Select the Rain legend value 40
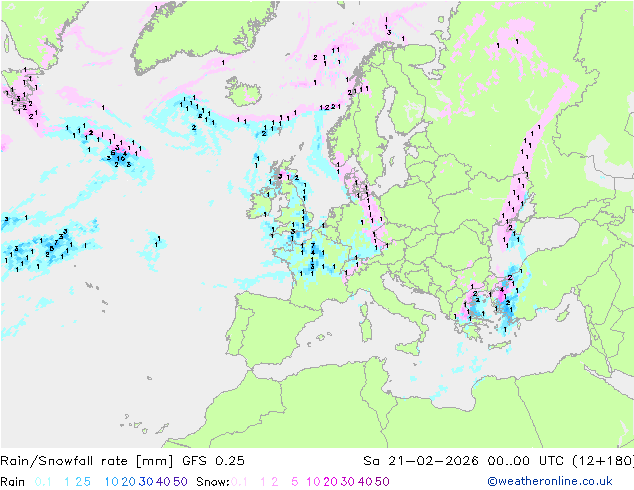The image size is (634, 490). click(x=163, y=482)
